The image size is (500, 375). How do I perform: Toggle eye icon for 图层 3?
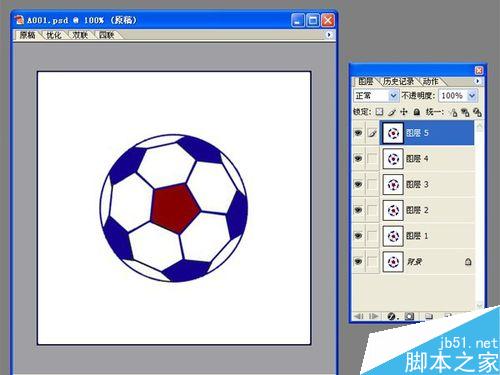358,184
